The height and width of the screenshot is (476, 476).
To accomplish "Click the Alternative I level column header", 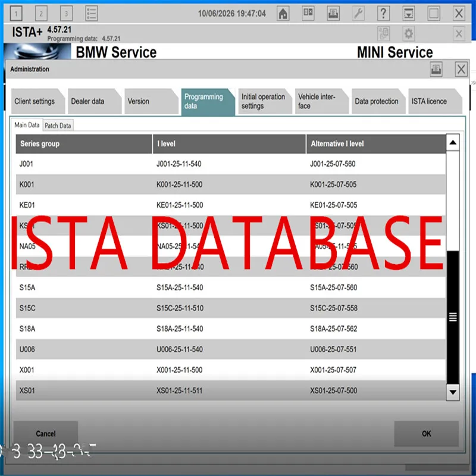I will coord(376,144).
